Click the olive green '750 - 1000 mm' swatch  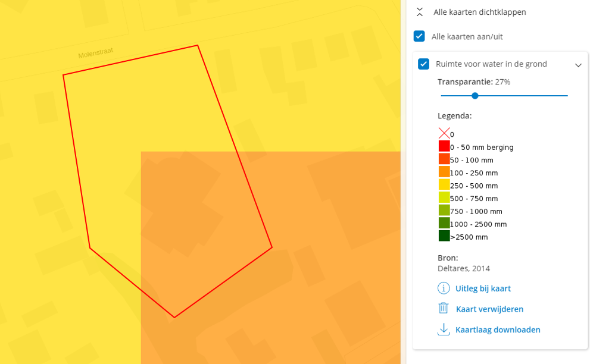point(444,210)
